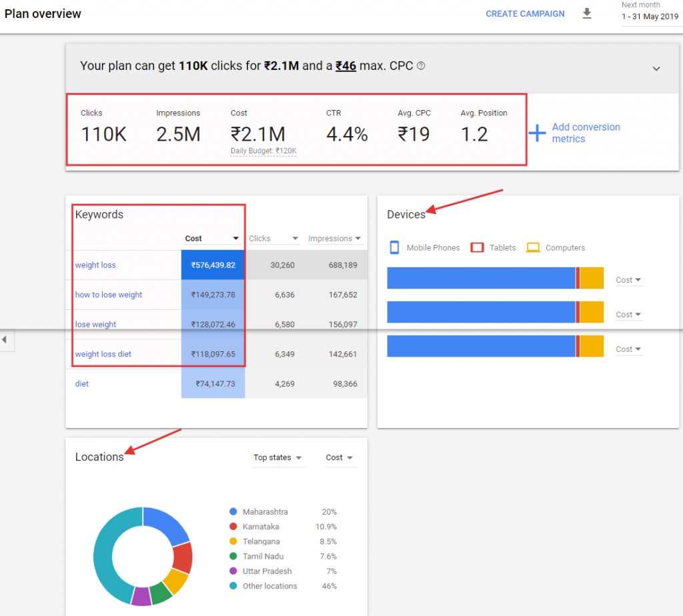
Task: Click the blue mobile segment of third device bar
Action: point(481,346)
